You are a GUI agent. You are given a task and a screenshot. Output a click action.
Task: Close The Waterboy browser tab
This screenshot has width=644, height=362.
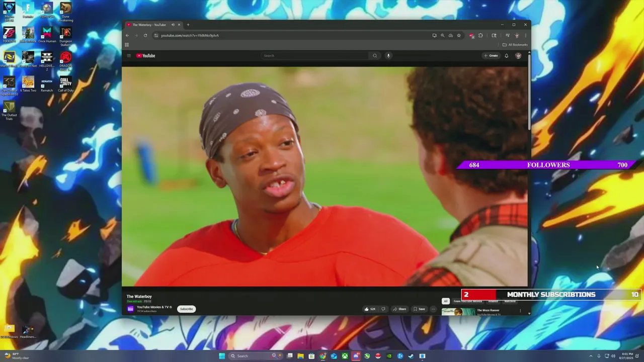[x=179, y=25]
